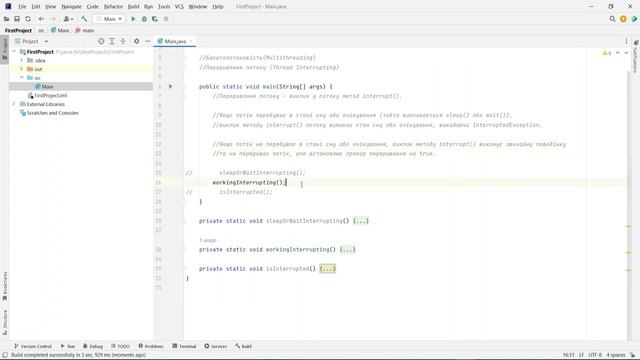Viewport: 640px width, 360px height.
Task: Expand all in Project panel
Action: click(x=112, y=41)
